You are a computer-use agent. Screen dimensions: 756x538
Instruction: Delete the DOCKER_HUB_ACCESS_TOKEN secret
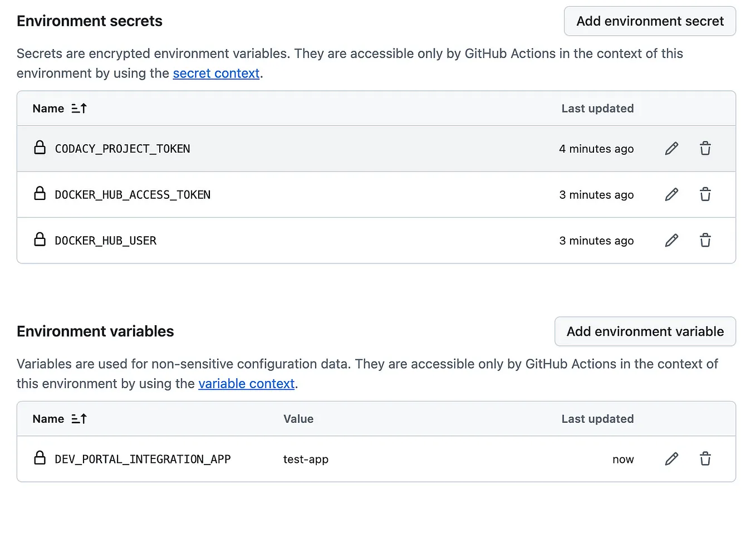point(705,194)
